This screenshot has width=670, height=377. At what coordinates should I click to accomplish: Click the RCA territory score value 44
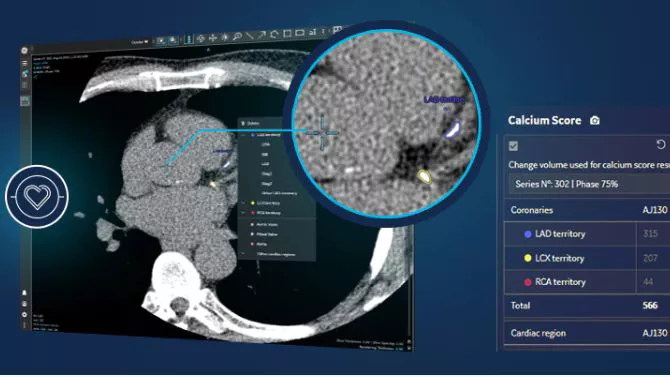point(648,282)
